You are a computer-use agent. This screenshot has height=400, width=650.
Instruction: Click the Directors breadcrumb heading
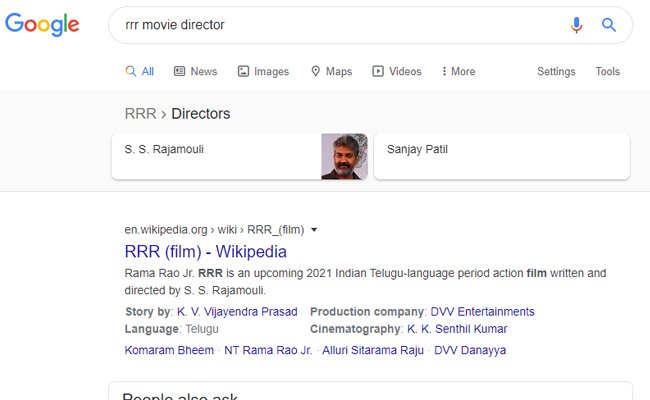click(x=201, y=114)
